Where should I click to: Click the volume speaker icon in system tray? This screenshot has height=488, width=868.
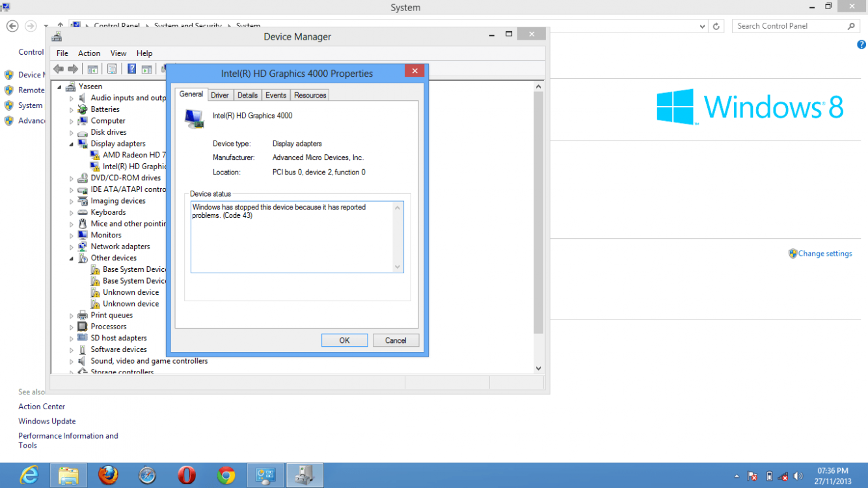click(798, 476)
